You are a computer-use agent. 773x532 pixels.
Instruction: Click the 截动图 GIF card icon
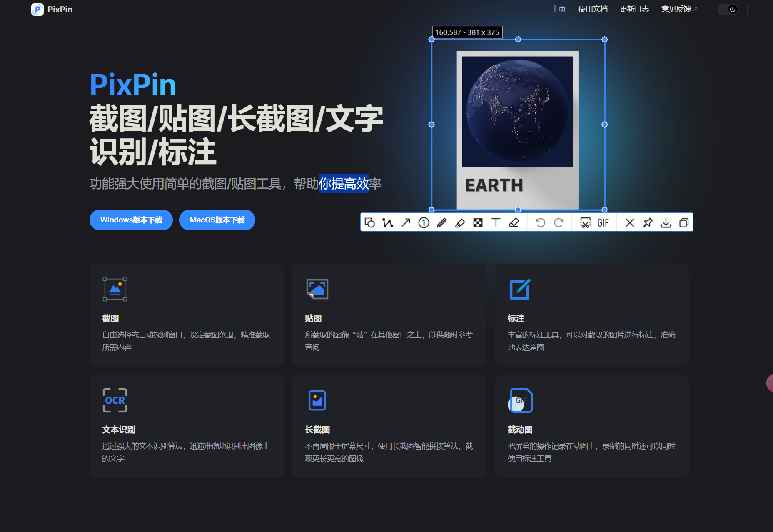tap(520, 400)
